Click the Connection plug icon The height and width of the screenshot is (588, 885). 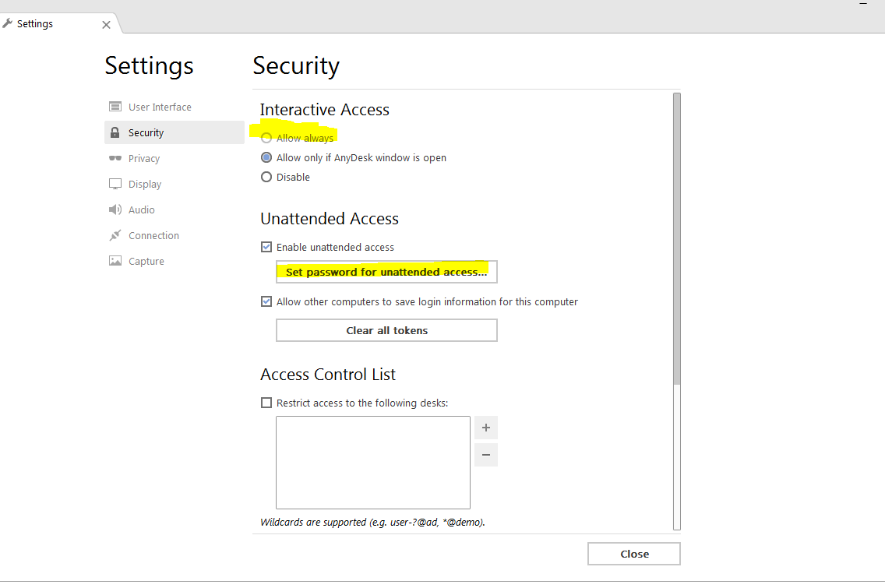[115, 235]
